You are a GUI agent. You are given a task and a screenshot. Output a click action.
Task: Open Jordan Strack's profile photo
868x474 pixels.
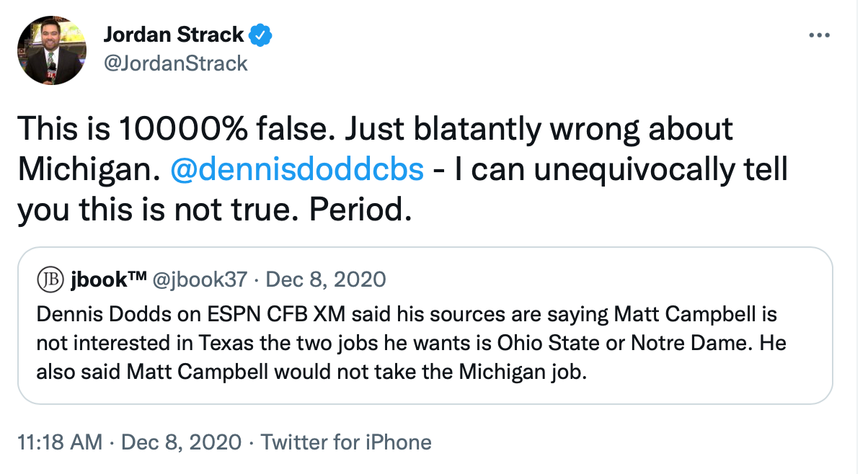[51, 50]
